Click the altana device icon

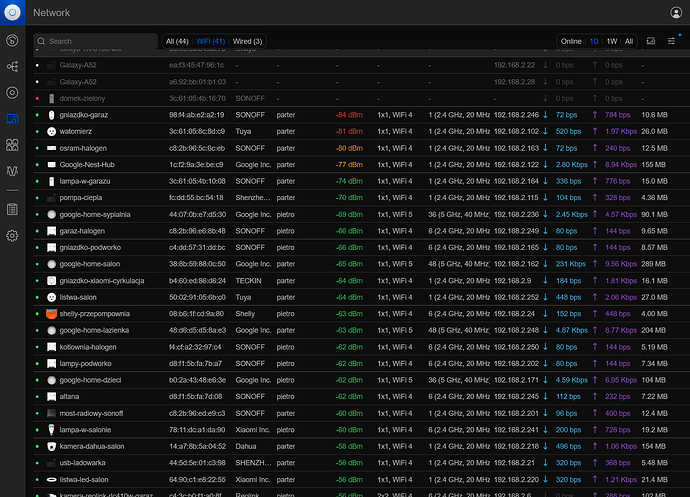[51, 397]
